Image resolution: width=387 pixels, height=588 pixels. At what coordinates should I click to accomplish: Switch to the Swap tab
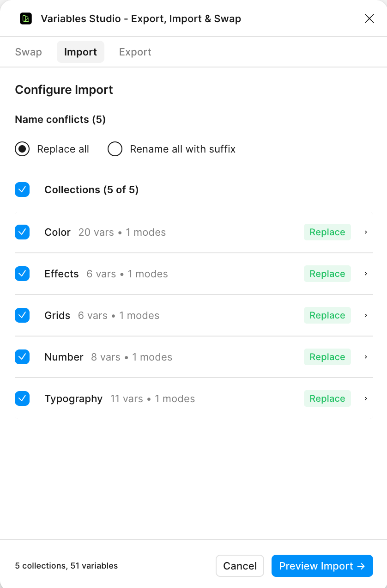28,52
